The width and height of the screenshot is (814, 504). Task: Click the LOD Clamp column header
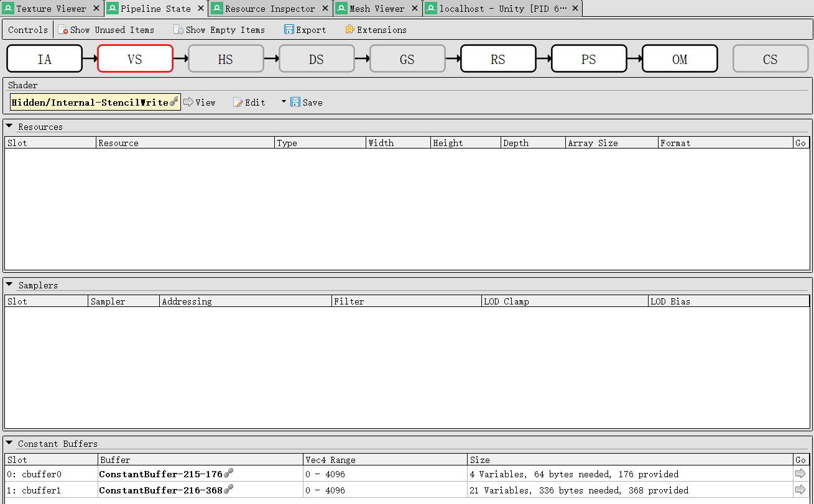(x=565, y=301)
